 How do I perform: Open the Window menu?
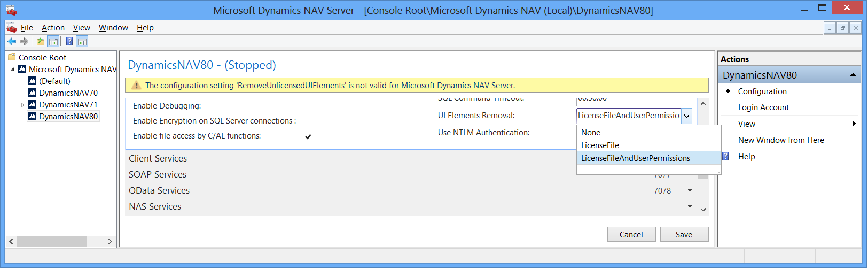click(x=113, y=28)
